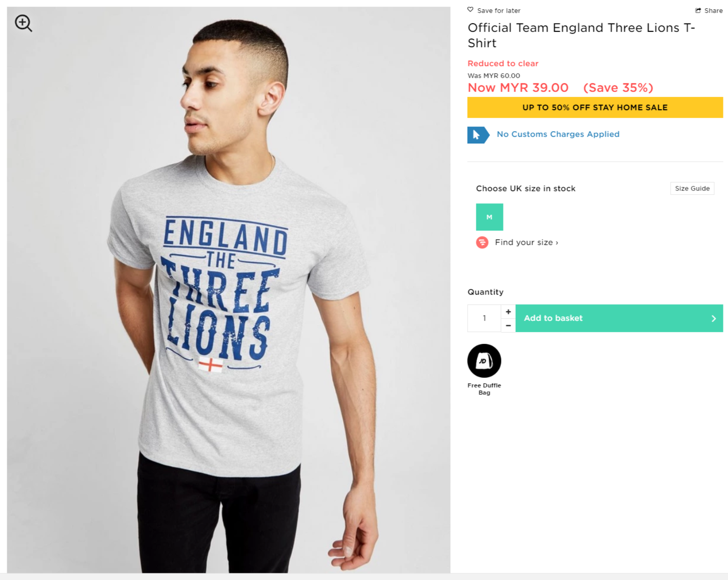Decrease quantity with the minus button

click(508, 325)
